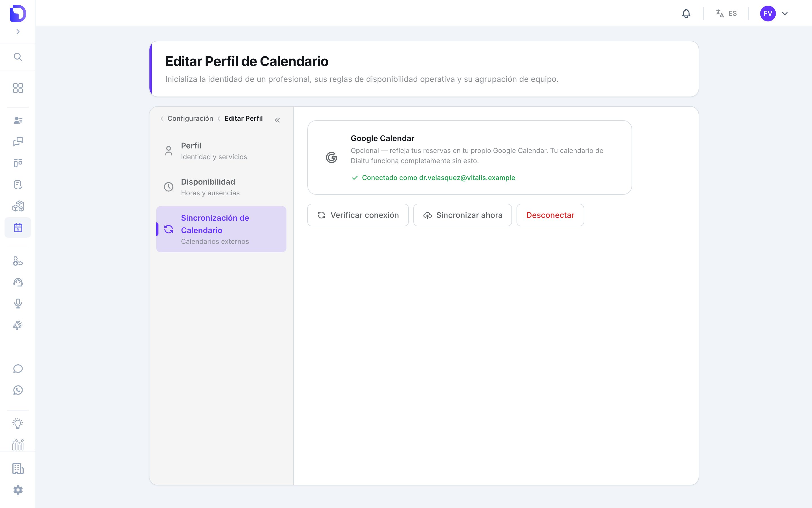Image resolution: width=812 pixels, height=508 pixels.
Task: Click Sincronizar ahora button
Action: 463,215
